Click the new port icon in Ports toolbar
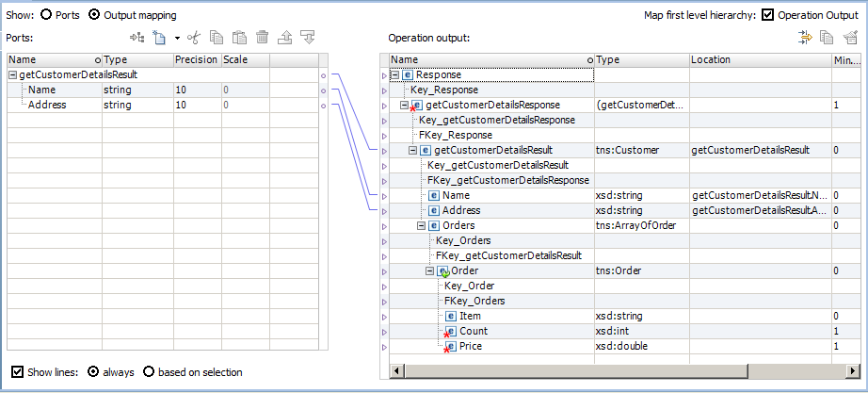 [x=160, y=38]
